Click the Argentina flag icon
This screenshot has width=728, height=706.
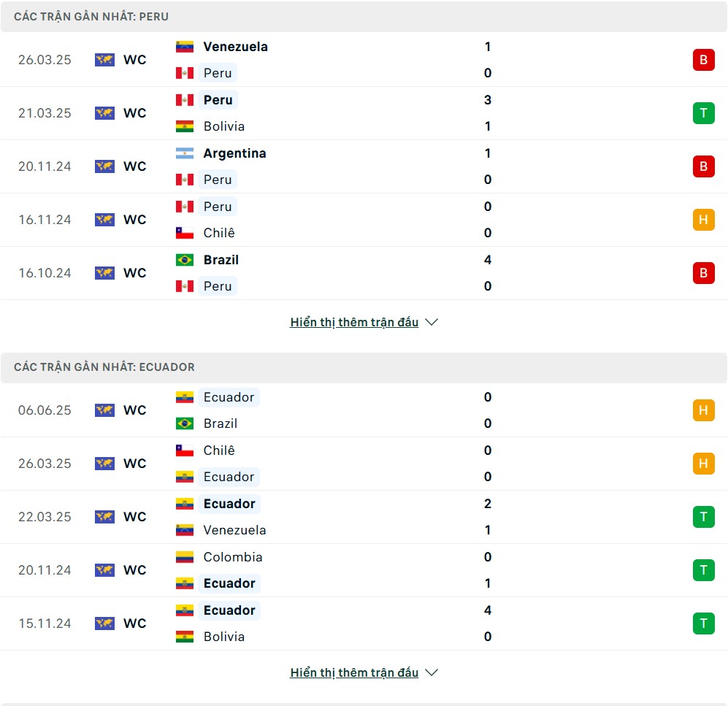tap(184, 153)
